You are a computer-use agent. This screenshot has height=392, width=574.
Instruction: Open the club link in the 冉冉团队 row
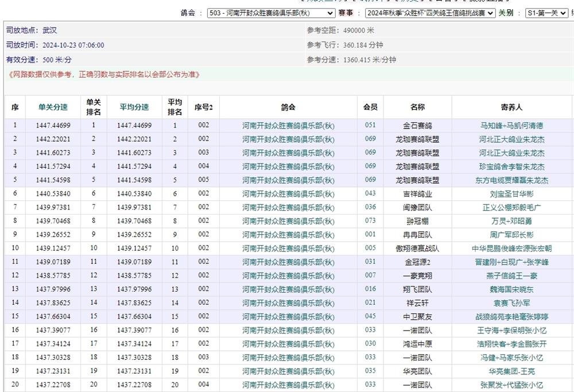pyautogui.click(x=288, y=235)
